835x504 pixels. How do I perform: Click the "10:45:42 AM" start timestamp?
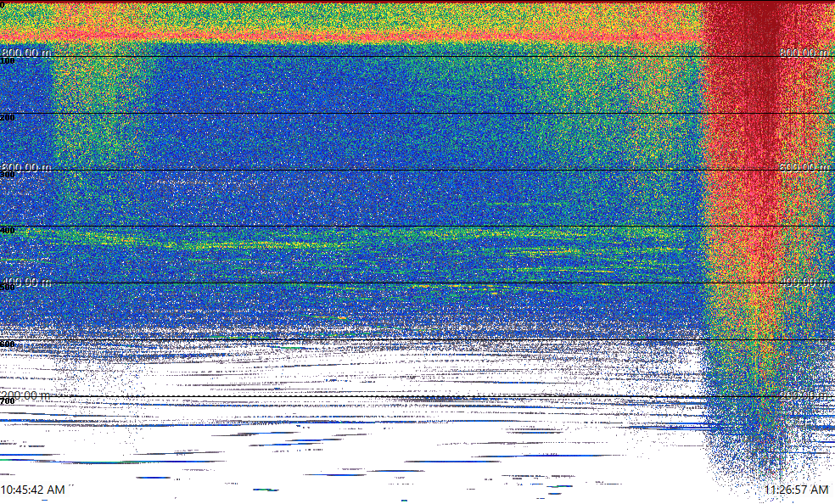[33, 490]
